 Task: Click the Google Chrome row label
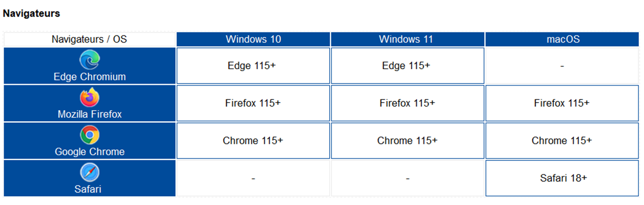[x=90, y=152]
